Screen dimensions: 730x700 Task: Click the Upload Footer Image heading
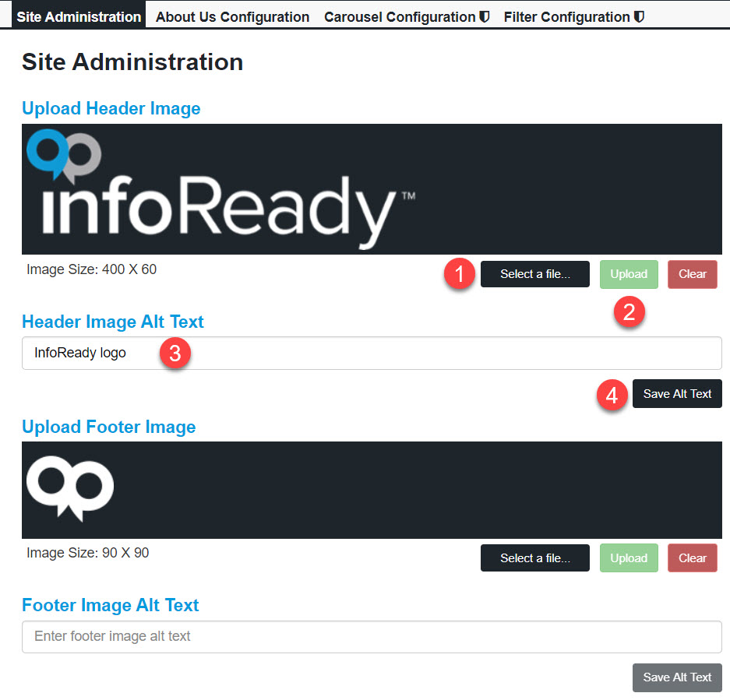(x=109, y=427)
